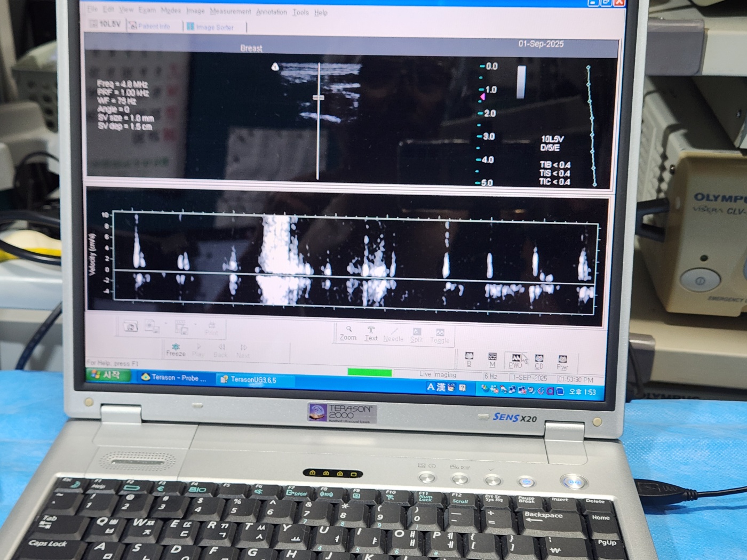Select the Text annotation tool
The height and width of the screenshot is (560, 747).
click(x=371, y=333)
